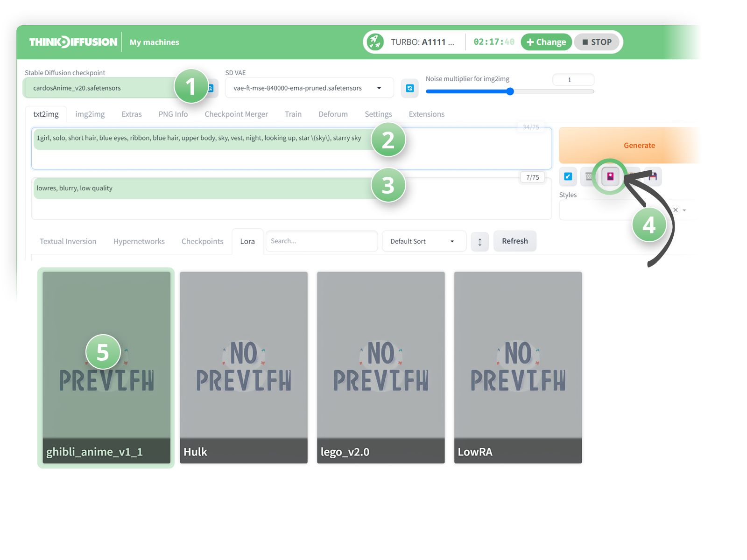This screenshot has width=747, height=560.
Task: Open the SD VAE dropdown
Action: click(378, 88)
